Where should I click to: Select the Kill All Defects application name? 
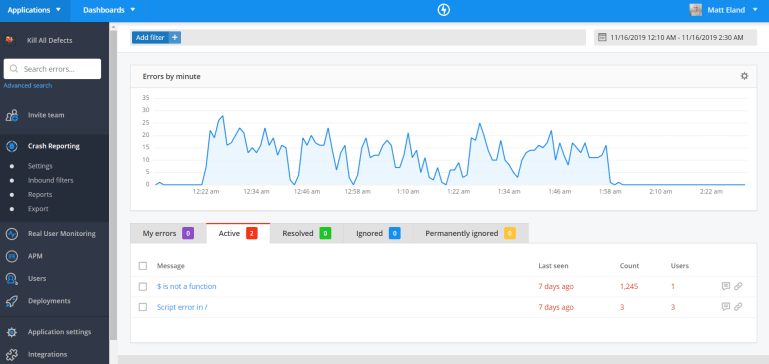pyautogui.click(x=50, y=40)
